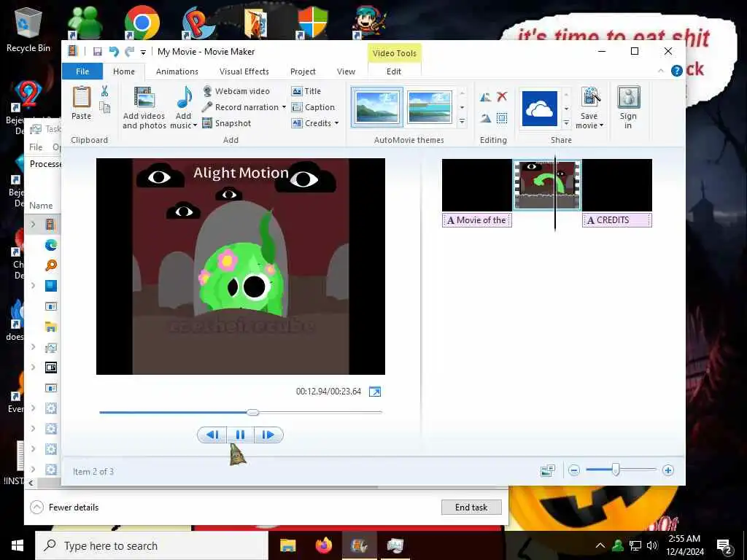This screenshot has width=747, height=560.
Task: Take a Snapshot of the preview
Action: point(227,123)
